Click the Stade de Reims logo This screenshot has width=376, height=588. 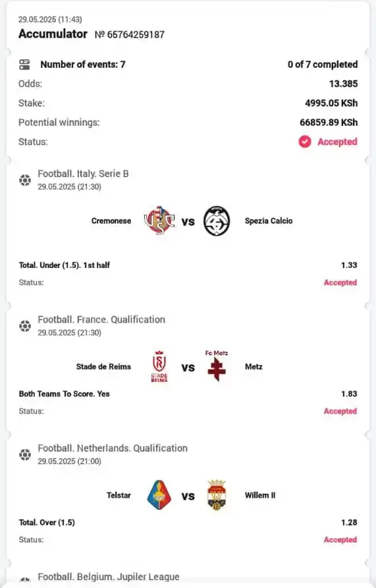point(159,366)
